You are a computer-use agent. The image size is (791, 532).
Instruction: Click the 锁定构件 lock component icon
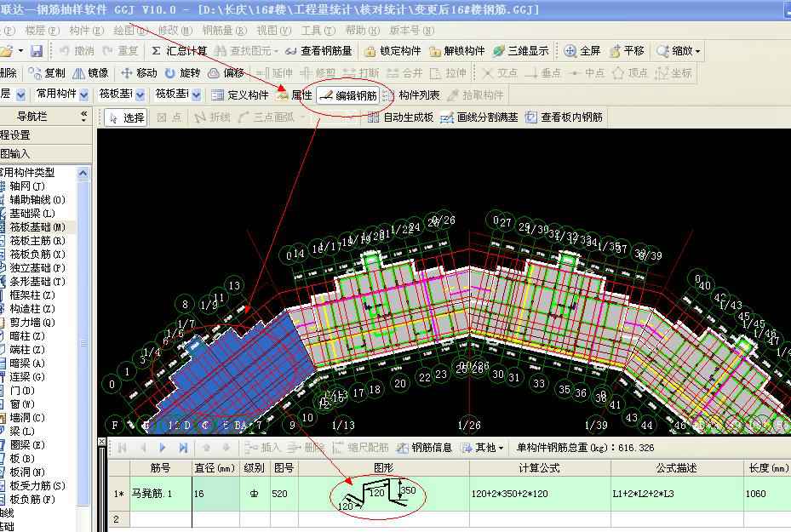pyautogui.click(x=393, y=51)
